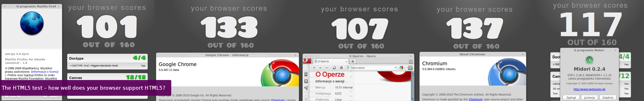Click the 'GTK+ 2.18.3, WebKitGTK+ 1.1.15' text
Image resolution: width=644 pixels, height=101 pixels.
589,75
